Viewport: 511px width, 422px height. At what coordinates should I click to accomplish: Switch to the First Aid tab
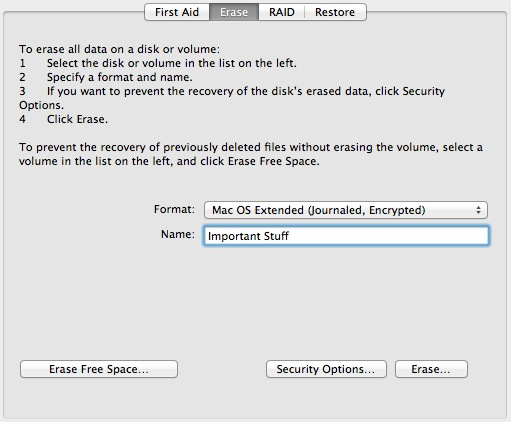click(177, 12)
